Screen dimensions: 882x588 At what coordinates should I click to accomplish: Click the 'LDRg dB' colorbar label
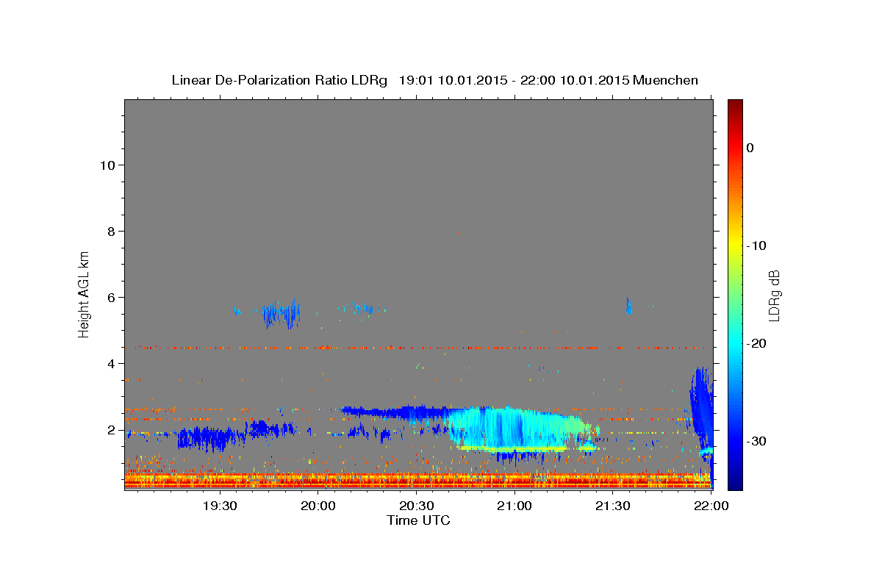click(x=774, y=295)
